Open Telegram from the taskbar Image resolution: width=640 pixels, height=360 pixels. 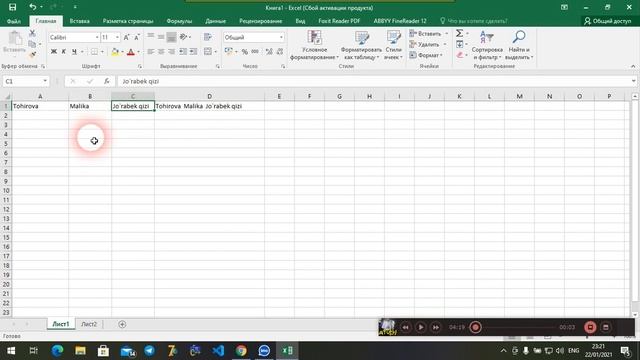pos(149,351)
